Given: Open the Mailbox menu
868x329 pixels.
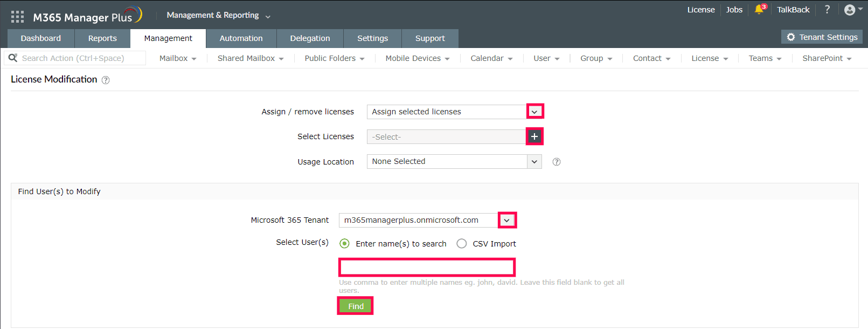Looking at the screenshot, I should click(177, 58).
